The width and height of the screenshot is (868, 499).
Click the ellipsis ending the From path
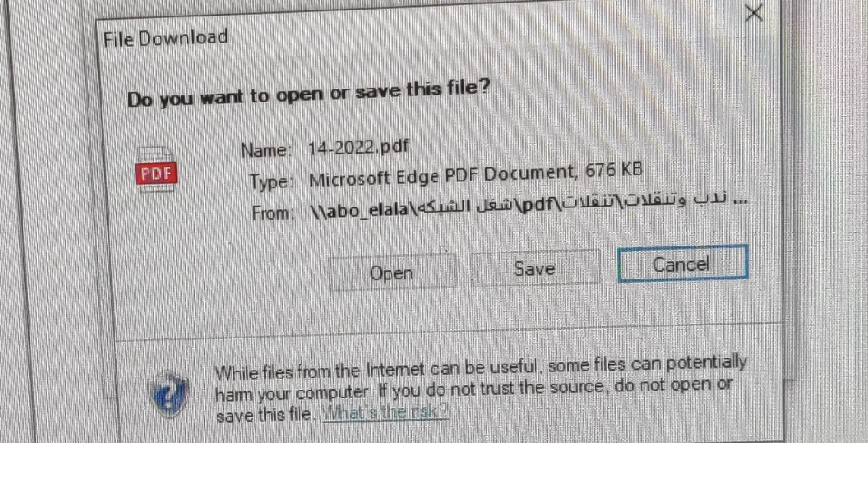740,200
